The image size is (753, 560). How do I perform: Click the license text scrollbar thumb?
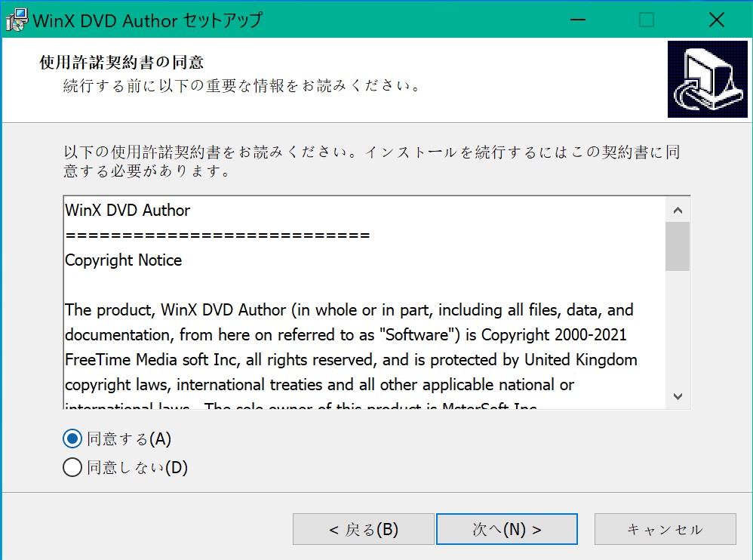click(678, 246)
